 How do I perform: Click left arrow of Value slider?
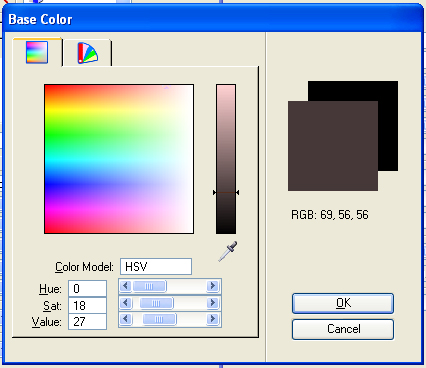point(125,319)
